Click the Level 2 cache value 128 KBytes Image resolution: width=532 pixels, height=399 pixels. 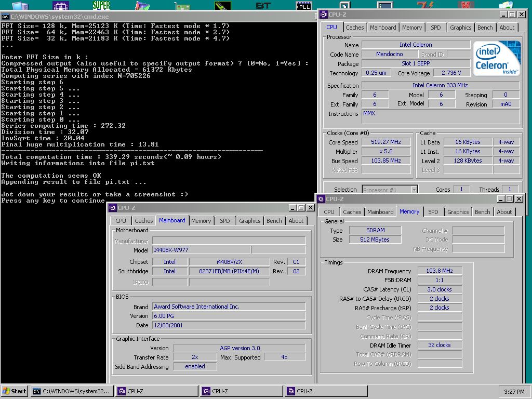(x=468, y=161)
